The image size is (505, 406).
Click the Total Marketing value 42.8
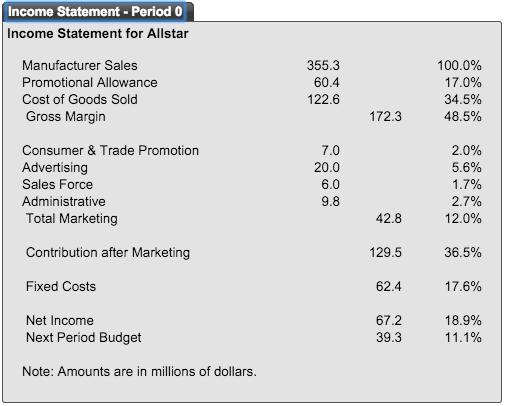pos(389,218)
